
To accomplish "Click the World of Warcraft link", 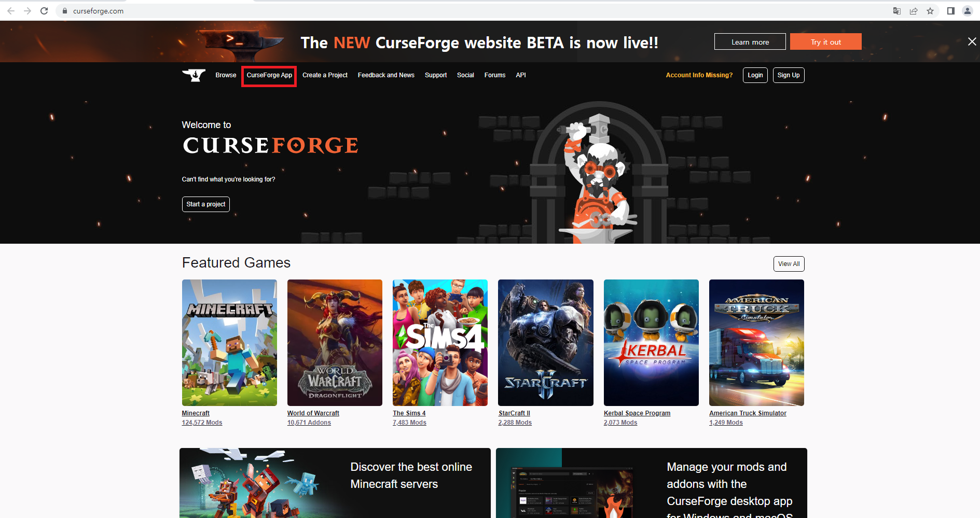I will pyautogui.click(x=313, y=413).
